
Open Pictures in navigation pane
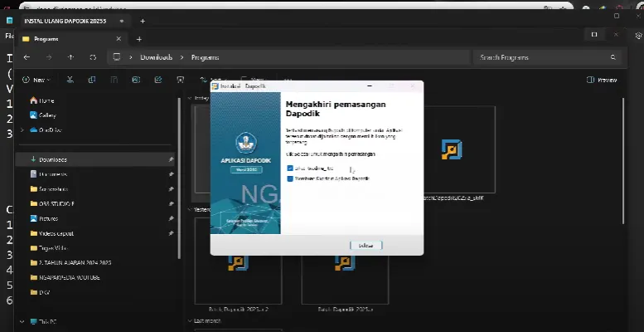click(x=44, y=219)
